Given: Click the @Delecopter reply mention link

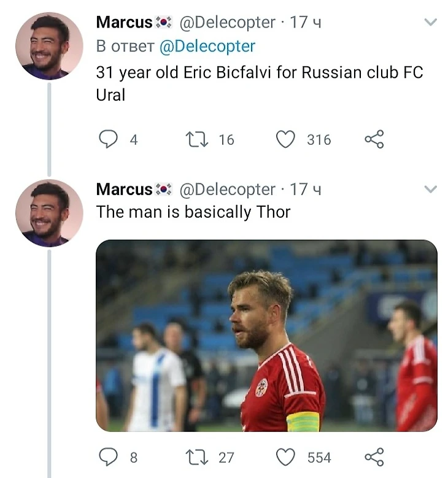Looking at the screenshot, I should [207, 46].
